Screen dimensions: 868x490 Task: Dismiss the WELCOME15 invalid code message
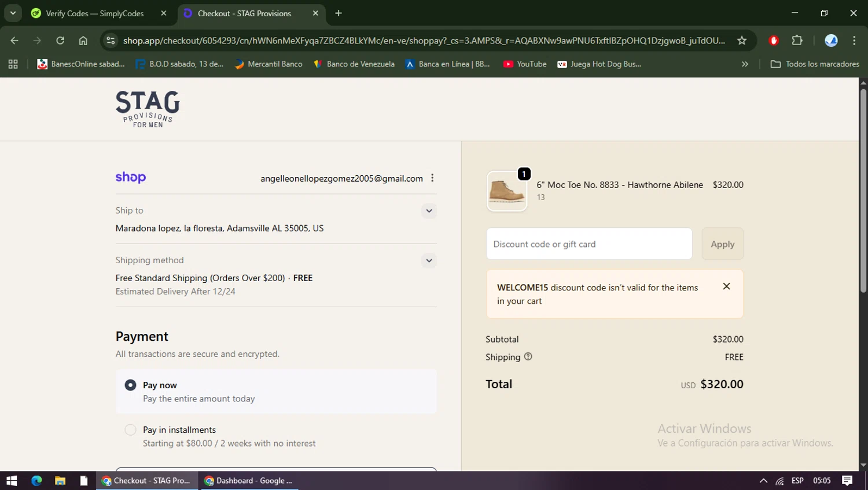point(726,286)
